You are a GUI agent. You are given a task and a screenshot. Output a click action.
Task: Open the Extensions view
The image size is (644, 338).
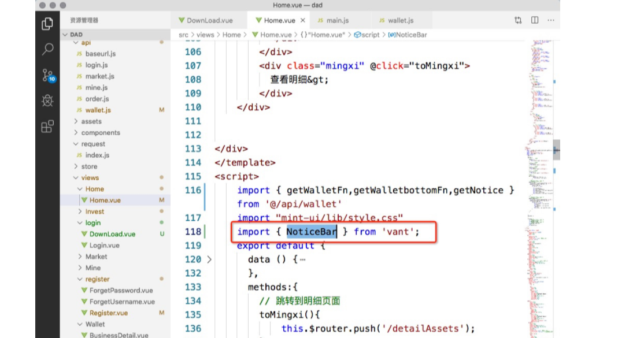[47, 127]
